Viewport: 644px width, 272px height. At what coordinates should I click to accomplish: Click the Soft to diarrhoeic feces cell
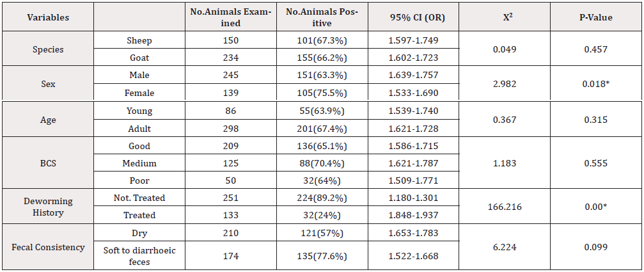[139, 257]
